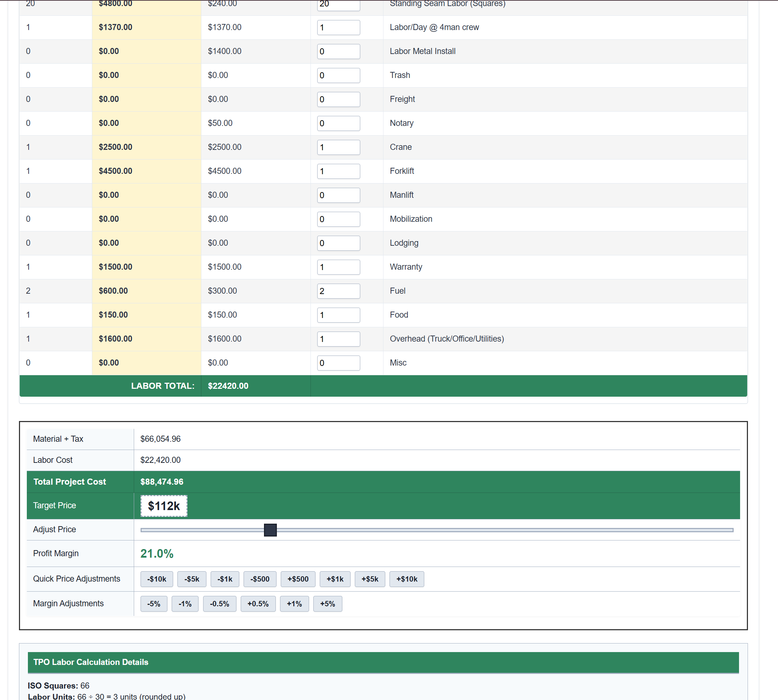Click the -$1k adjustment button

(x=225, y=579)
